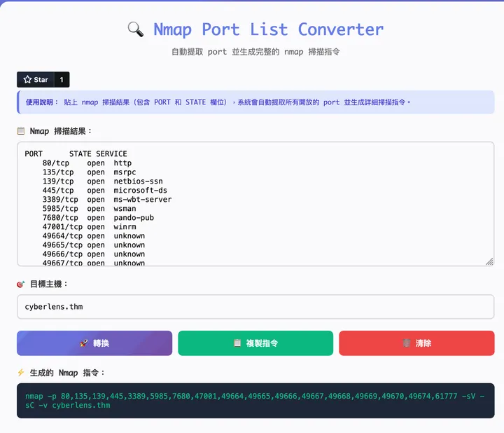Open the GitHub Star button
Image resolution: width=504 pixels, height=433 pixels.
(x=35, y=80)
